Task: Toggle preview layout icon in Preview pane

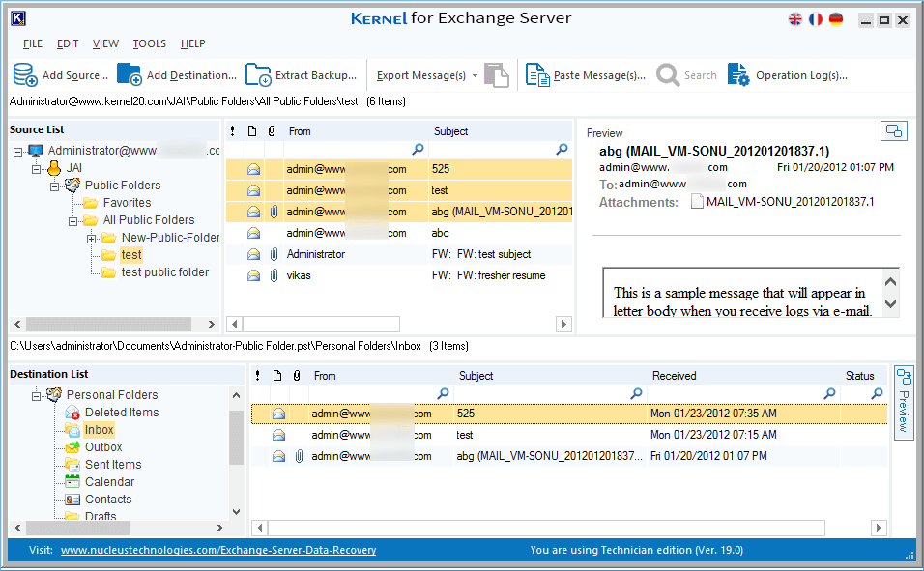Action: 893,130
